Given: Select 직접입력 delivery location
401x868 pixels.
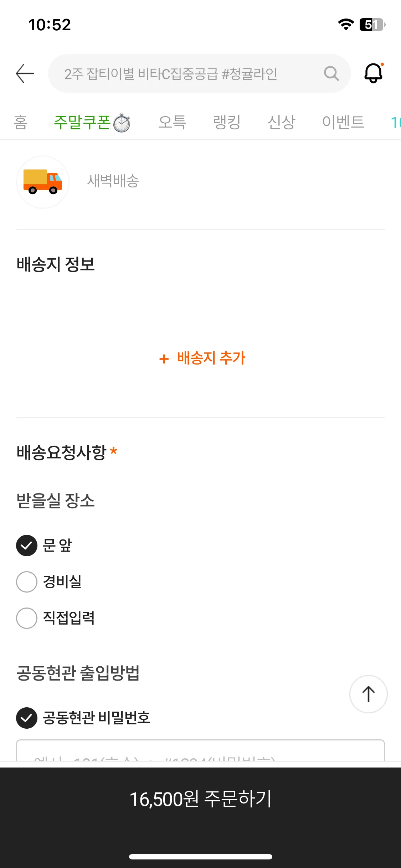Looking at the screenshot, I should [55, 618].
